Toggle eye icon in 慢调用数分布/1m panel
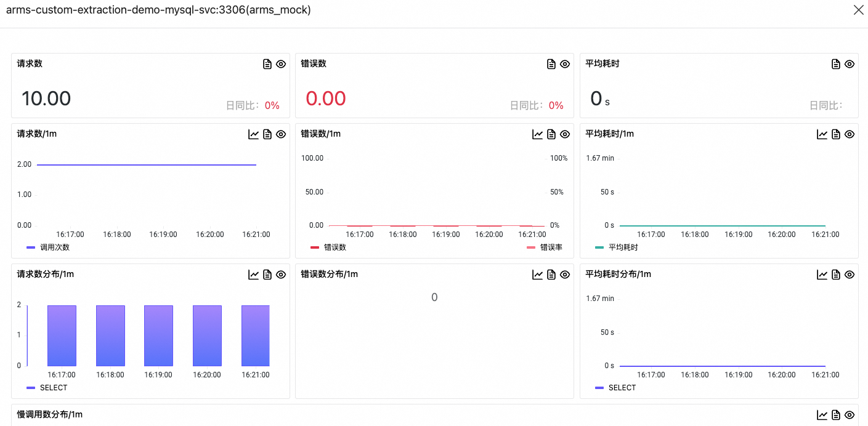 tap(850, 415)
